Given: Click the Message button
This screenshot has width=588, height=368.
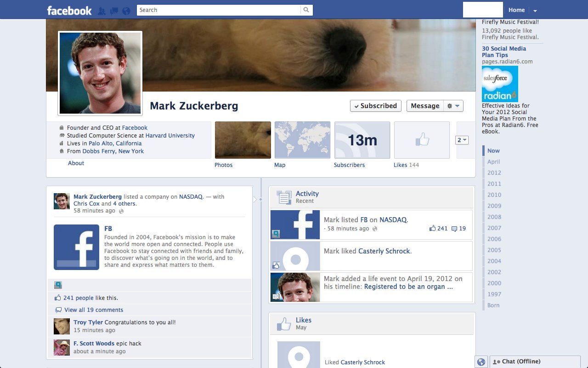Looking at the screenshot, I should tap(425, 106).
